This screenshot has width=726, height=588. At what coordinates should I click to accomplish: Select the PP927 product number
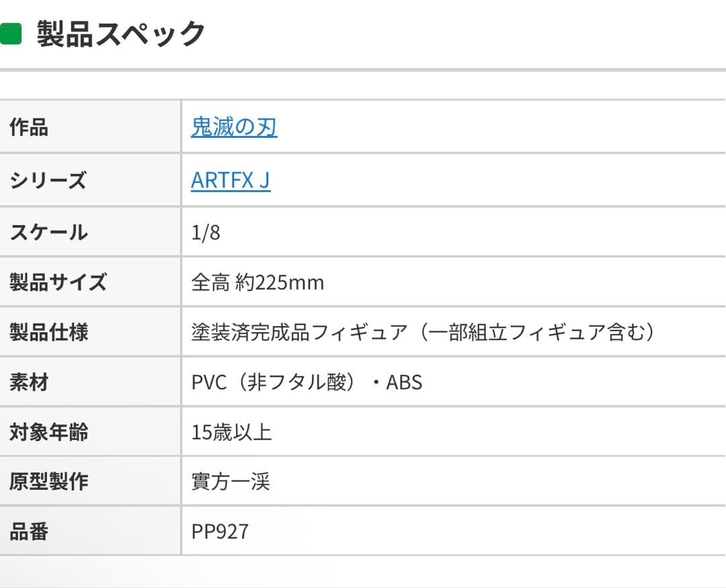click(220, 532)
